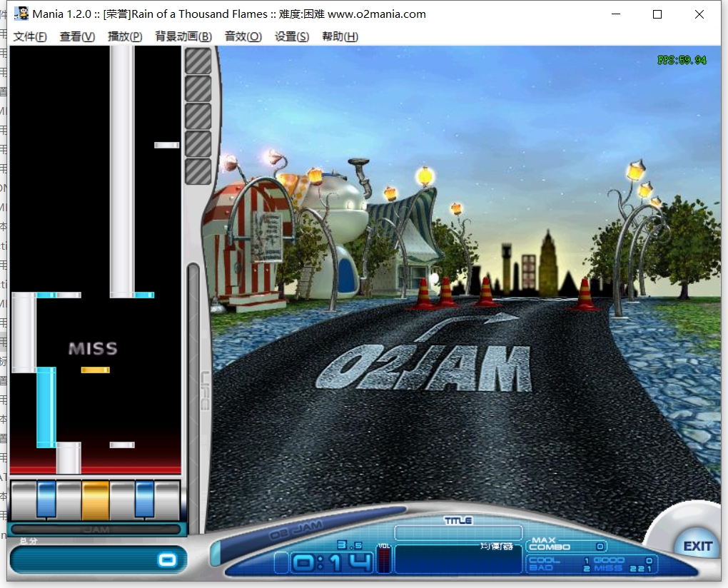Open the 文件(F) menu
Image resolution: width=728 pixels, height=588 pixels.
pos(30,36)
